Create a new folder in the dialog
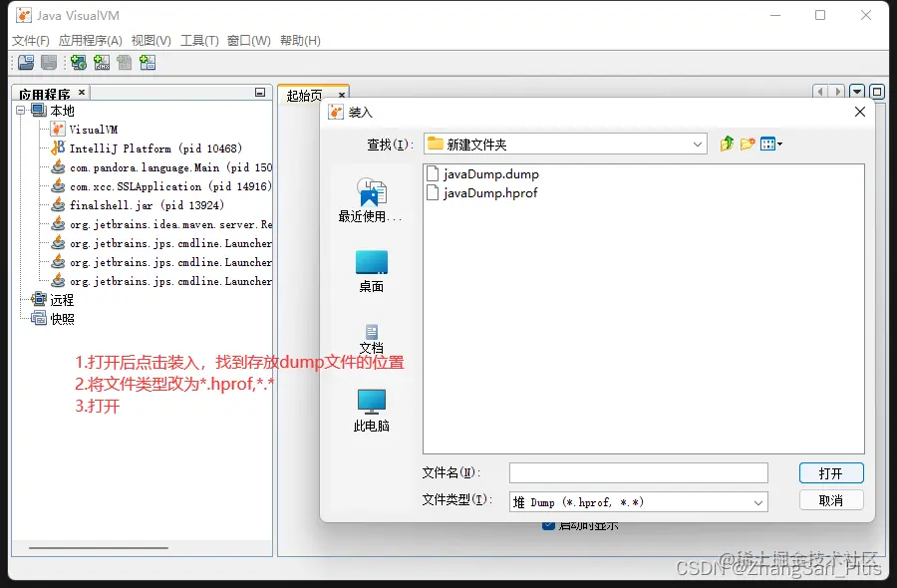897x588 pixels. [x=747, y=144]
